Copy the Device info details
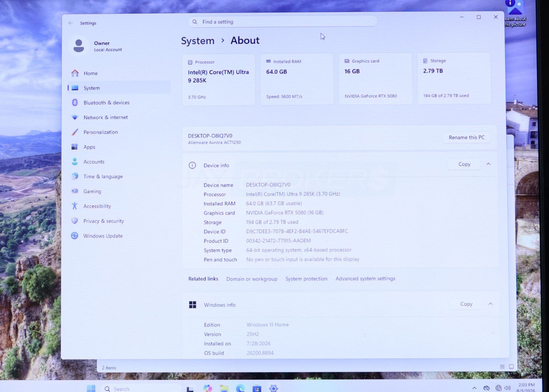 464,164
